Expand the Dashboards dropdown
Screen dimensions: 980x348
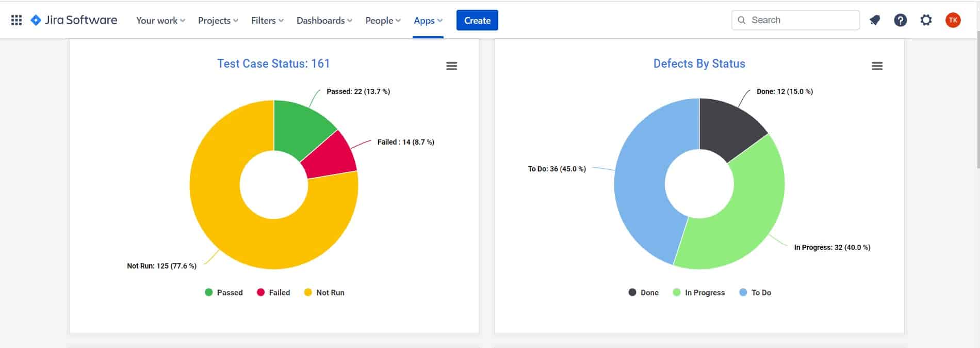coord(324,20)
